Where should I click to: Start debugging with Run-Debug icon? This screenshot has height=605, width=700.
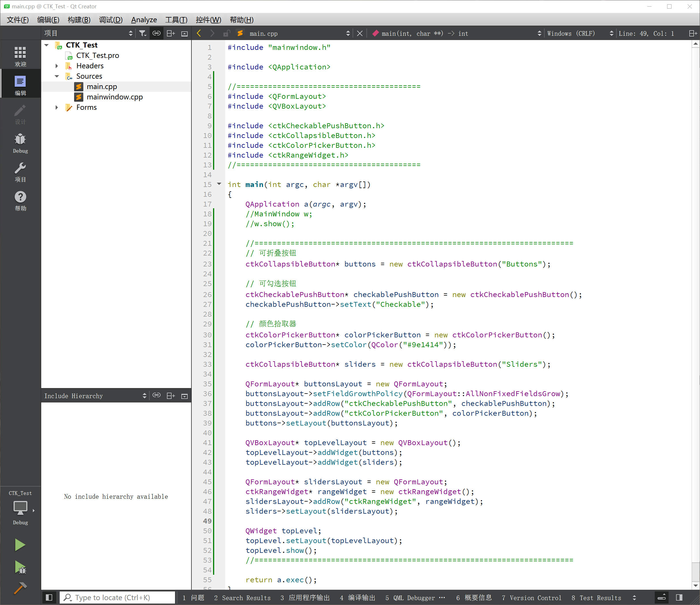[20, 568]
